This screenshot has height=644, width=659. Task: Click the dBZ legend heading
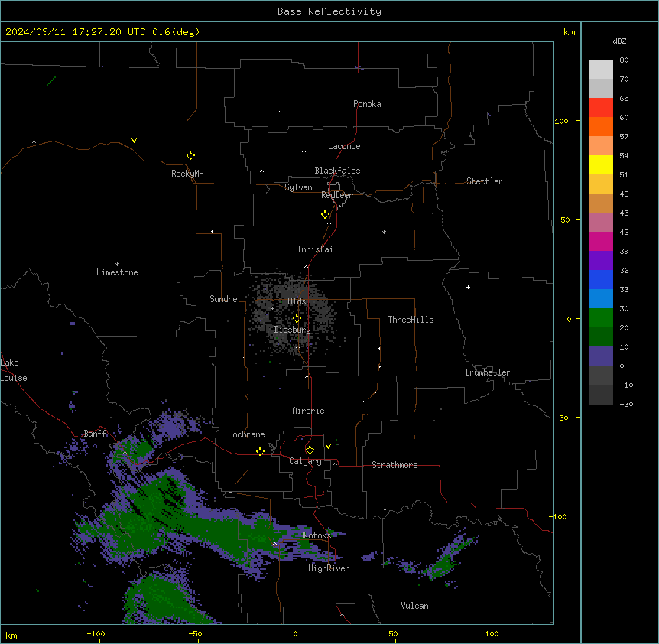coord(619,41)
